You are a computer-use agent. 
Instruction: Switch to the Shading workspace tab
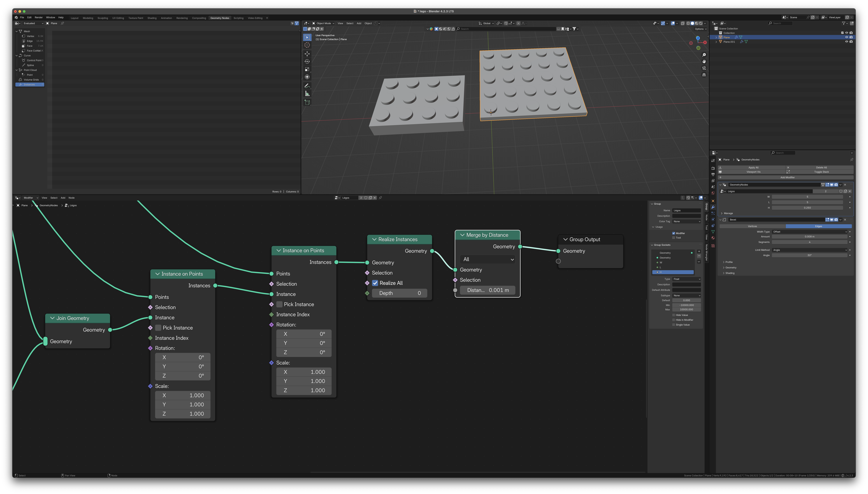pos(152,18)
